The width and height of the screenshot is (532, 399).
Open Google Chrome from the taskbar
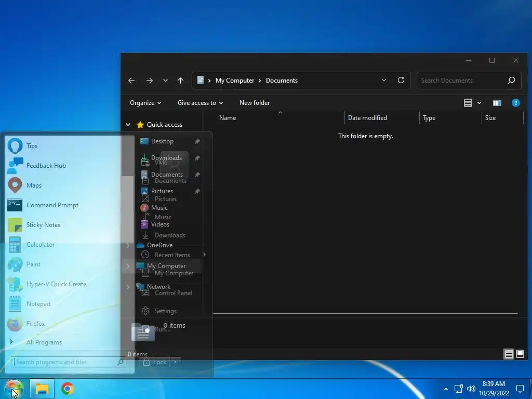click(68, 389)
